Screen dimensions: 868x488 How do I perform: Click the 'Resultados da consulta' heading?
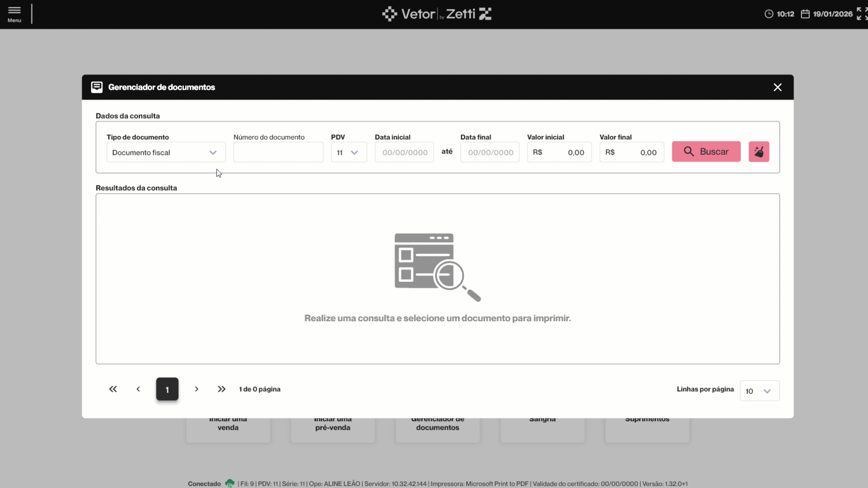136,188
